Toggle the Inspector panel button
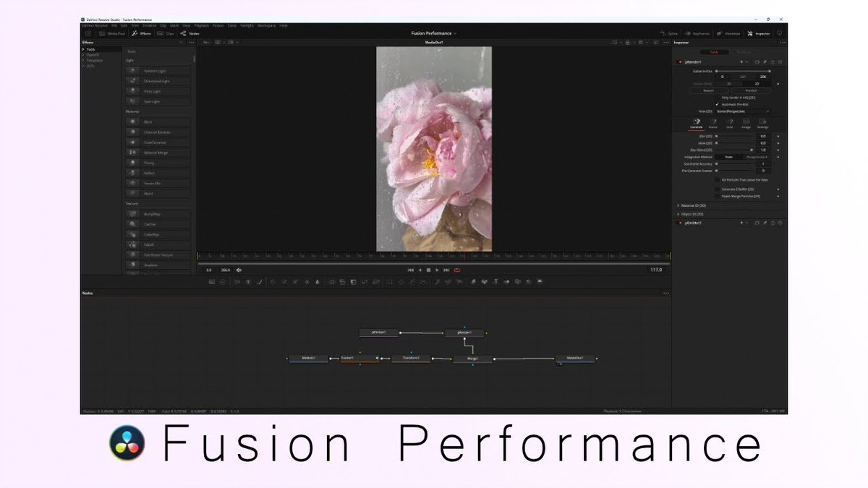The height and width of the screenshot is (488, 868). [x=759, y=33]
